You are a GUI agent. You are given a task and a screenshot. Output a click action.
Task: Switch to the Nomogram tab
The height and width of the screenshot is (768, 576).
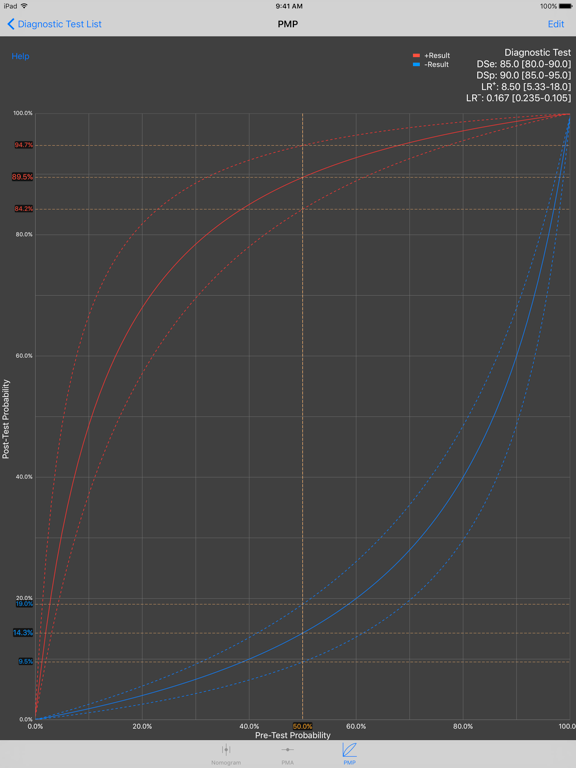(x=226, y=754)
